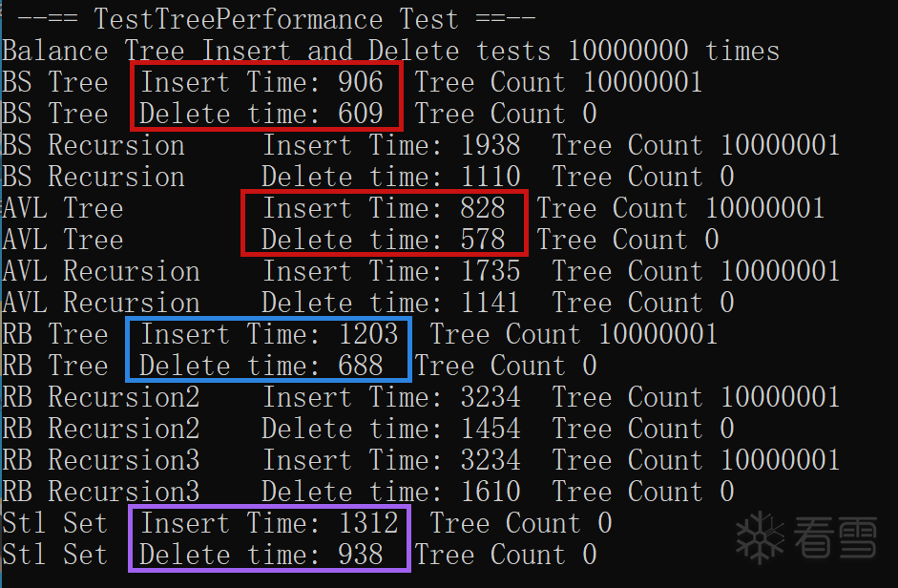This screenshot has width=898, height=588.
Task: Click AVL Tree insert time 828
Action: (x=483, y=208)
